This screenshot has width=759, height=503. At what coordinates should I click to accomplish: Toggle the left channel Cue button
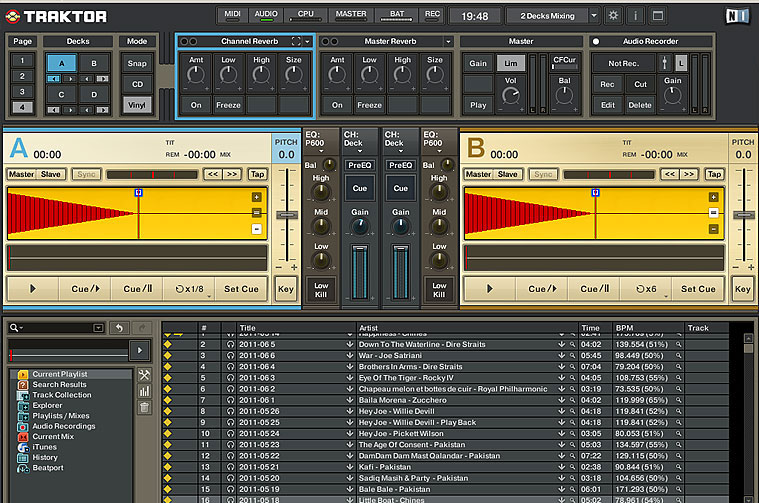[x=360, y=188]
